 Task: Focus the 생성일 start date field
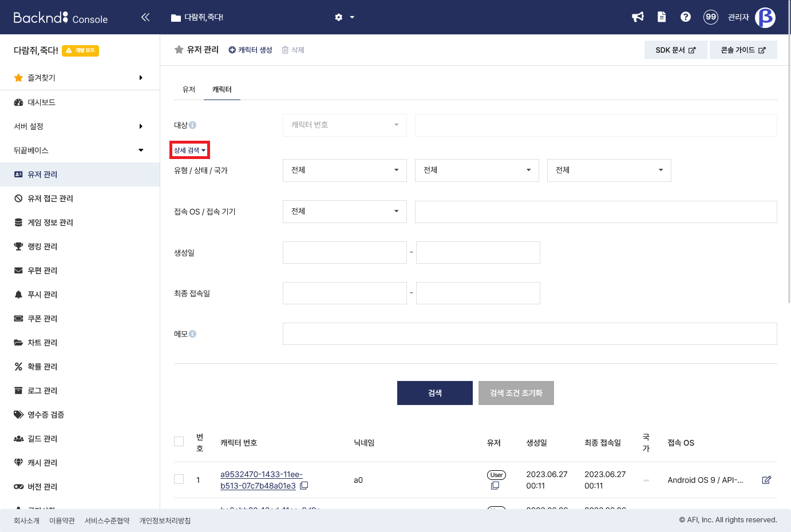coord(345,253)
